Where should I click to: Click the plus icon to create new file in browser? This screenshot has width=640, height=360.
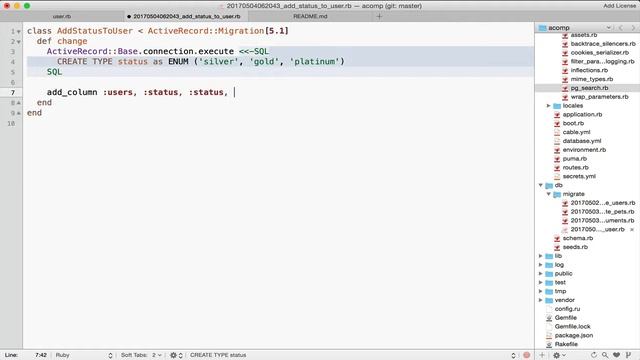click(x=542, y=355)
